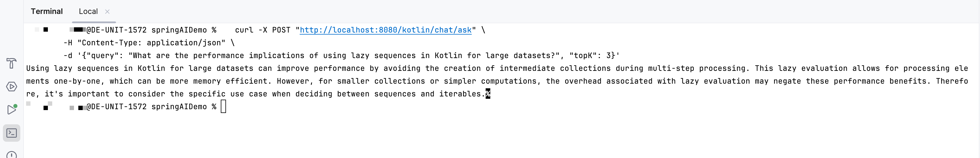The image size is (980, 158).
Task: Click the last springAIDemo prompt text
Action: pyautogui.click(x=179, y=107)
